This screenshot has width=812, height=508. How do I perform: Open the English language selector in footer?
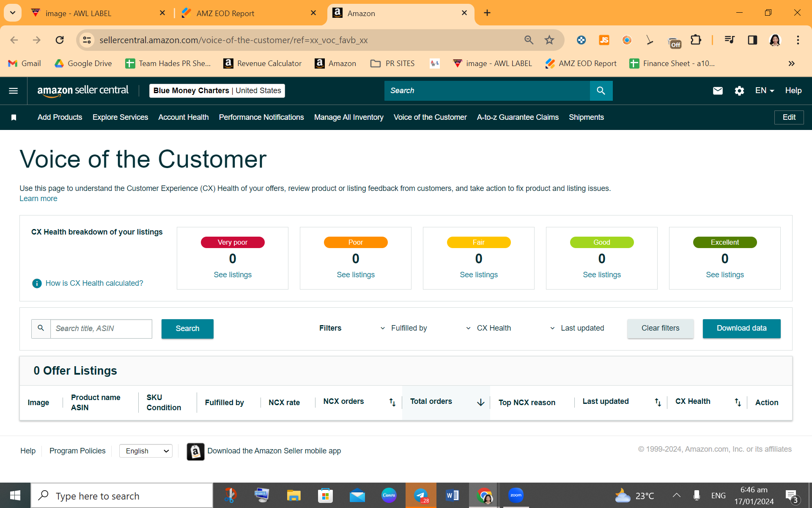pyautogui.click(x=146, y=451)
